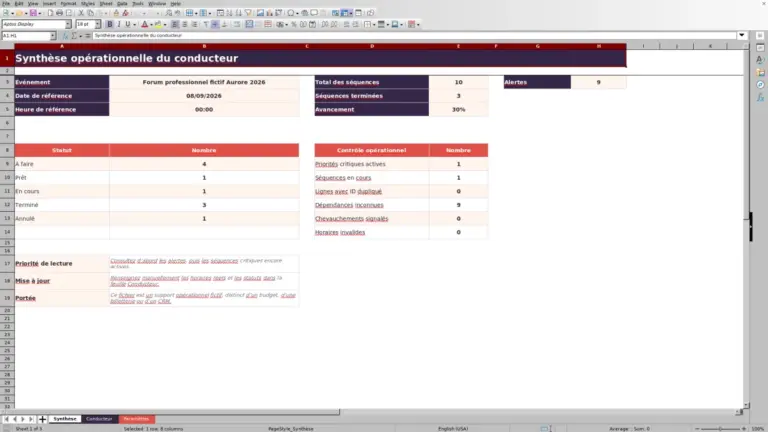Switch to the red Paramètres sheet tab

coord(136,419)
